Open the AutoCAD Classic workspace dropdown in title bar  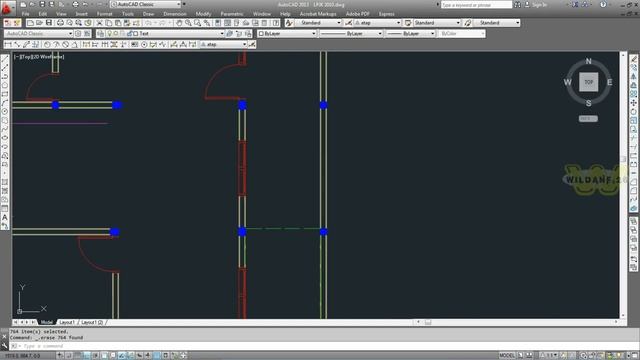(x=146, y=4)
